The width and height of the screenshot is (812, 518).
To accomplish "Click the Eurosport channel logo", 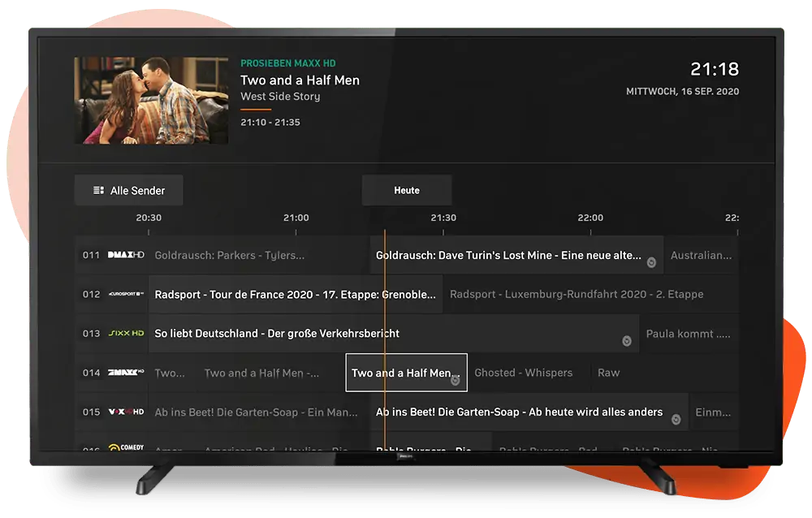I will click(126, 294).
